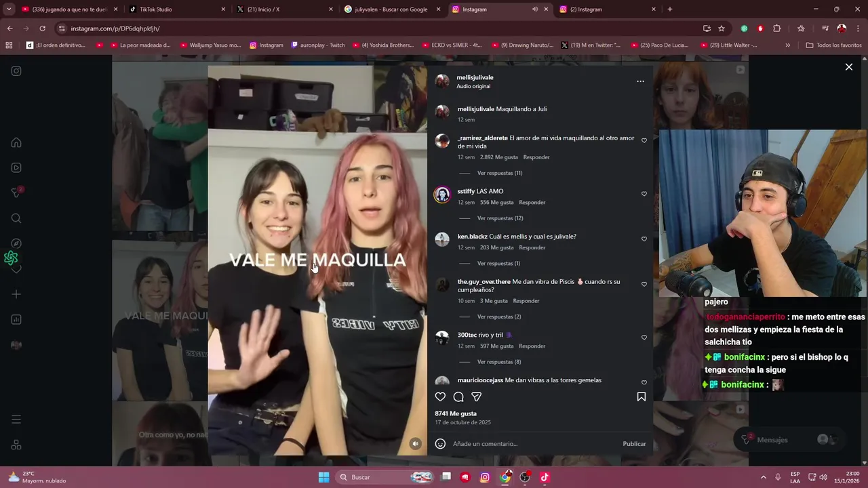Reload the page

(42, 28)
